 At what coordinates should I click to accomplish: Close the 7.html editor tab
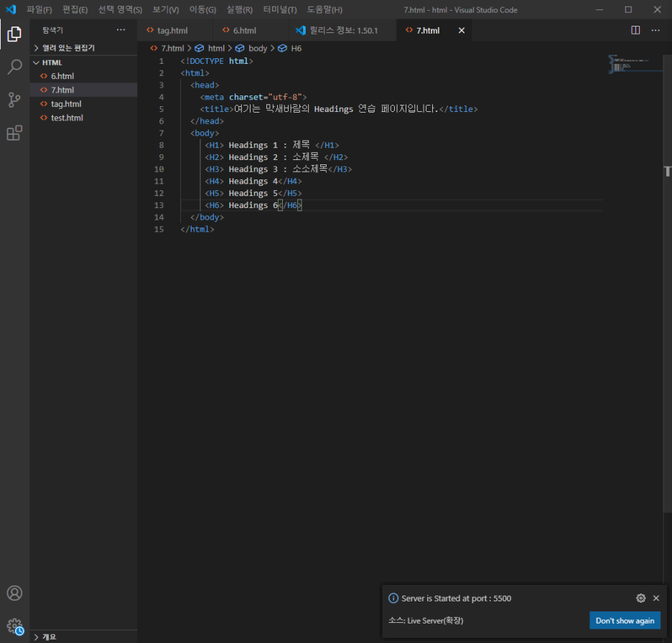point(462,30)
